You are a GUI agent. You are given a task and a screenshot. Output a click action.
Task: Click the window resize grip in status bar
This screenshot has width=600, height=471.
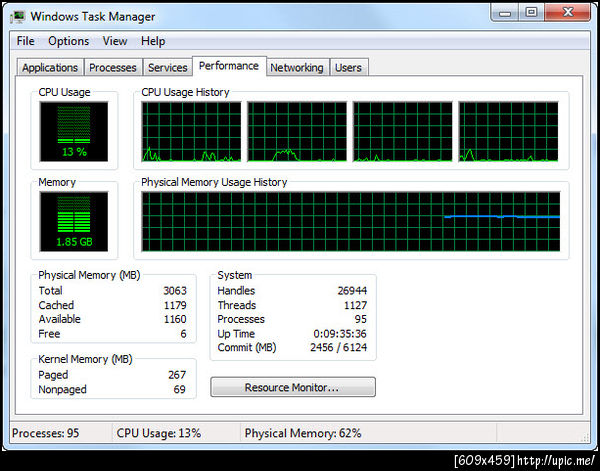coord(585,437)
